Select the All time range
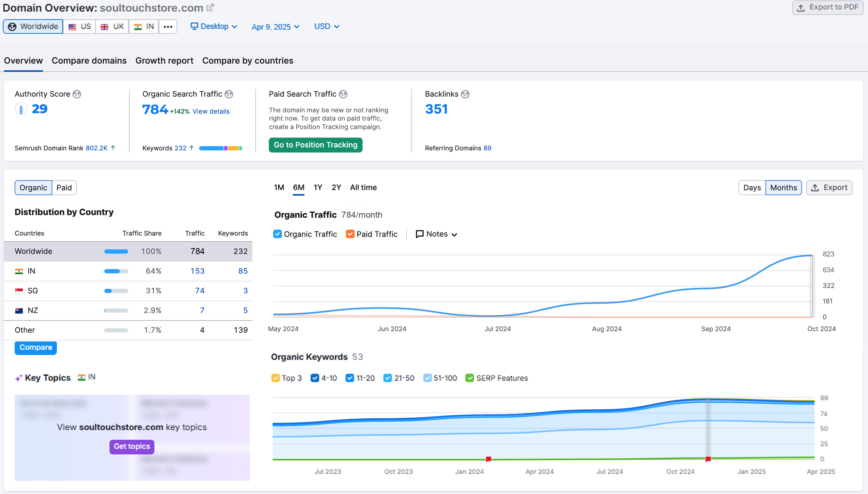Screen dimensions: 868x494 [363, 188]
